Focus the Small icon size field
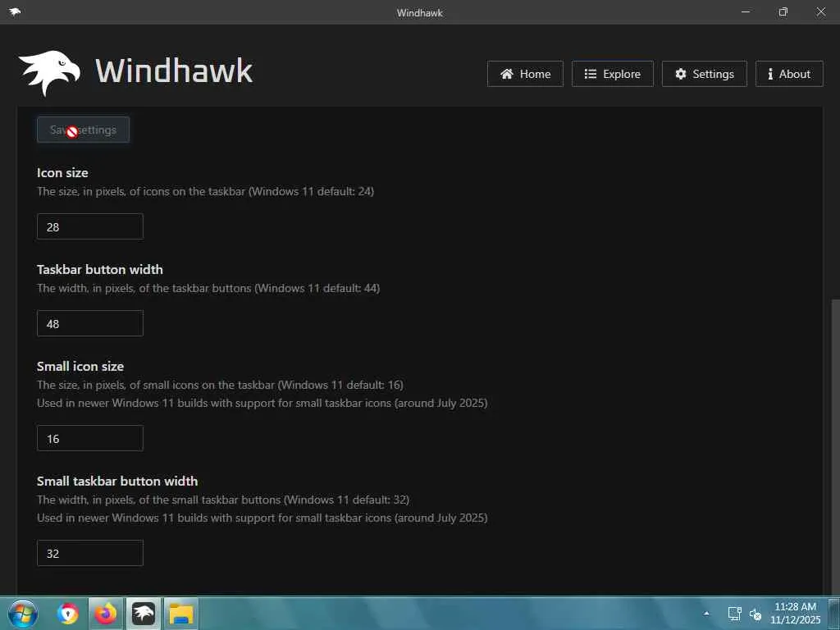 (90, 438)
